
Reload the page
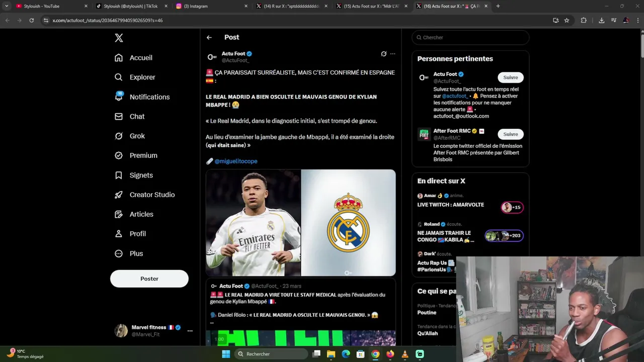click(x=32, y=21)
